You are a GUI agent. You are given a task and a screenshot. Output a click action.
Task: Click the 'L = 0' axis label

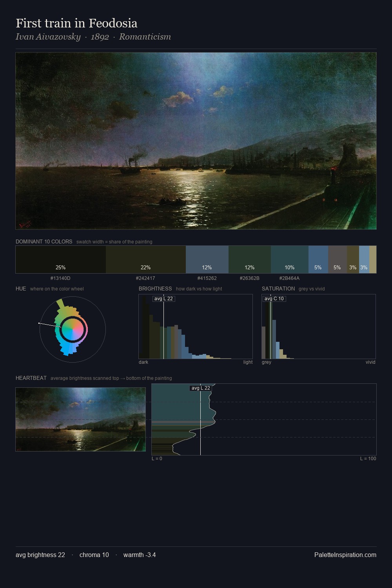click(157, 459)
